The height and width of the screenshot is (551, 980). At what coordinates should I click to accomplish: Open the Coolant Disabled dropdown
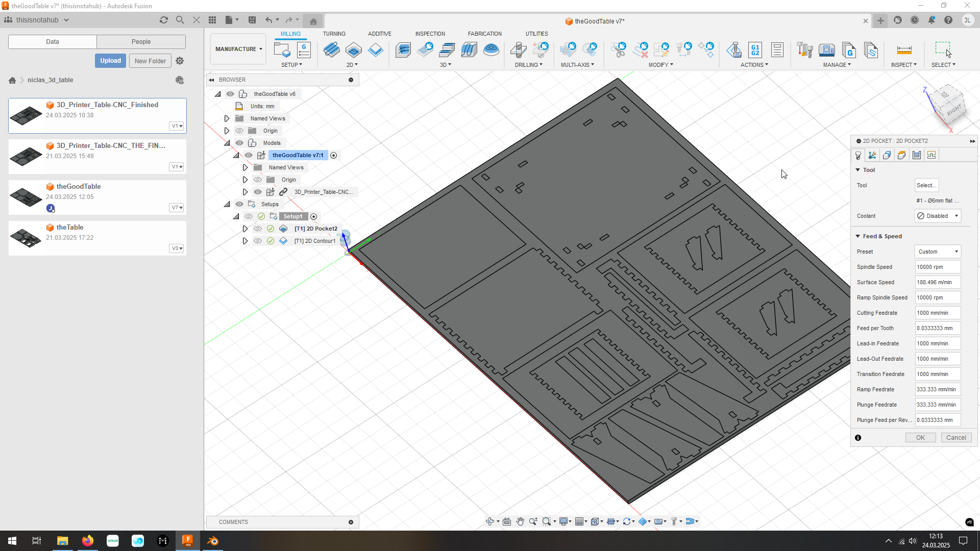click(x=938, y=216)
